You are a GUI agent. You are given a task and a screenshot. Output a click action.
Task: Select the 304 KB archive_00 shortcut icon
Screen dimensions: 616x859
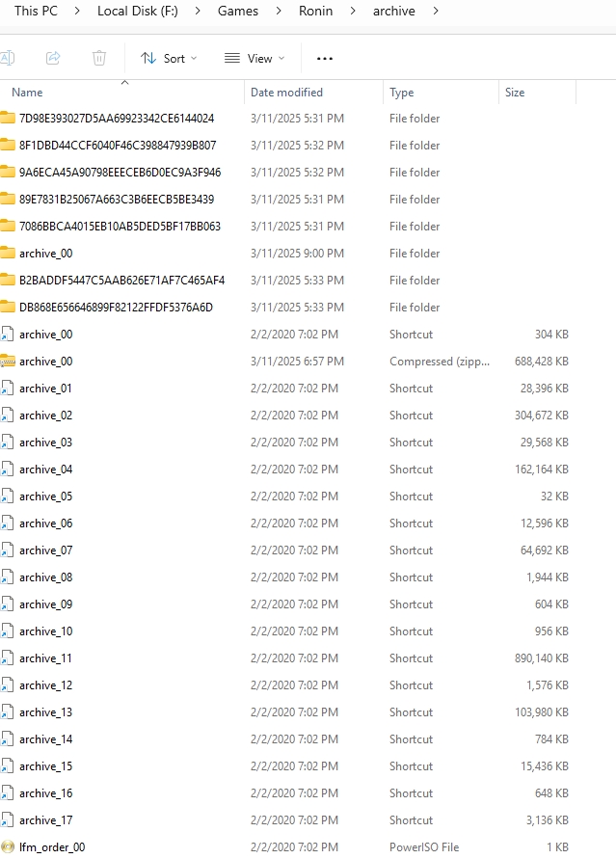tap(7, 335)
